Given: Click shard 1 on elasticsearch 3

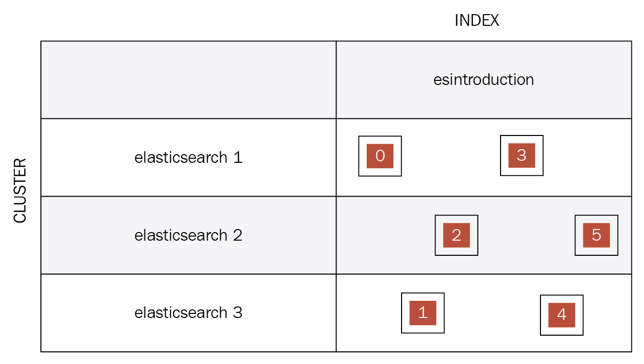Looking at the screenshot, I should point(423,313).
